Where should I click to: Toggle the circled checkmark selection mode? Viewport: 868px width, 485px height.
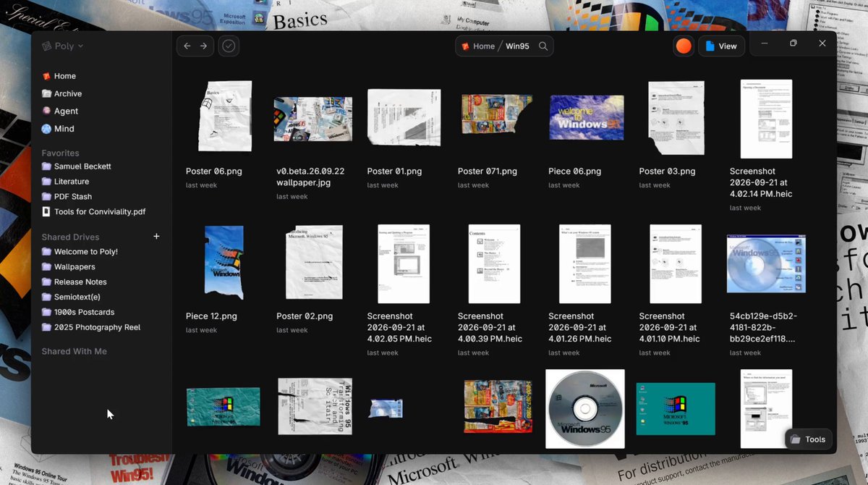coord(229,46)
